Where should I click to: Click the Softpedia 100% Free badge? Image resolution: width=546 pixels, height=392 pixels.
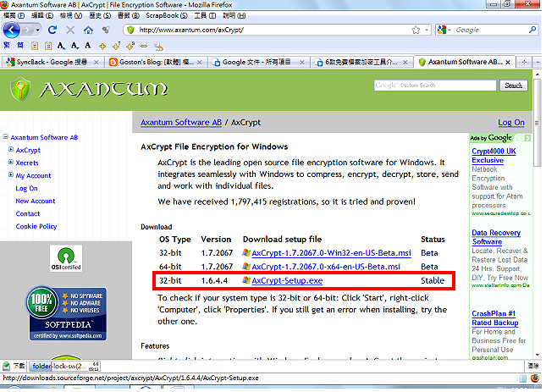[x=67, y=313]
